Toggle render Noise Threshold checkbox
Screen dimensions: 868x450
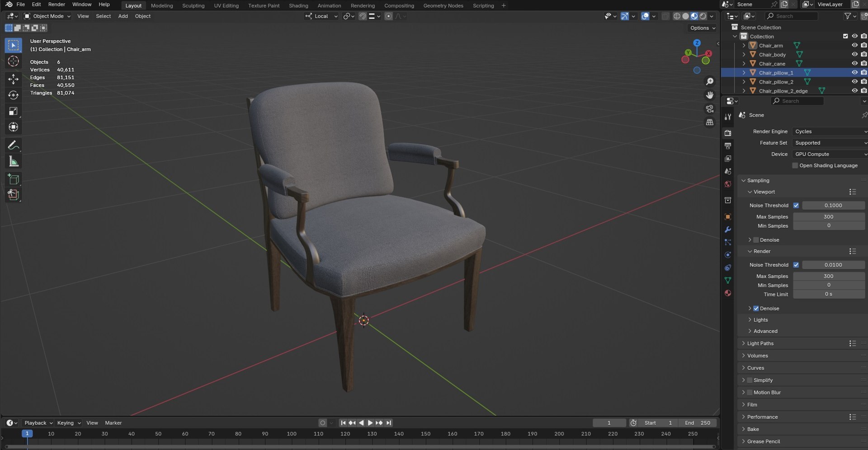pyautogui.click(x=796, y=265)
